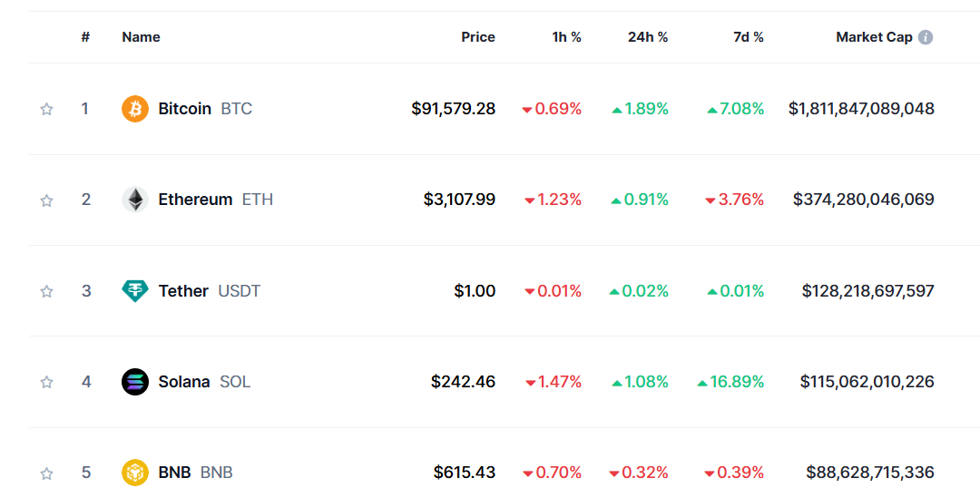Sort the table by Name header

[141, 37]
